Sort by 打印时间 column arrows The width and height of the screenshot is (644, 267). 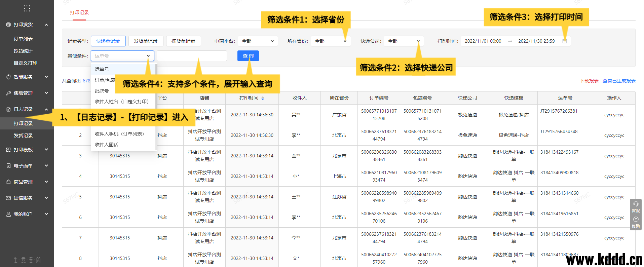click(x=263, y=98)
